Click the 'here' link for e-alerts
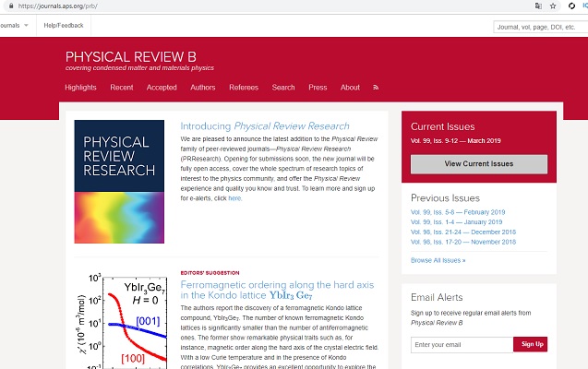Image resolution: width=588 pixels, height=369 pixels. 234,198
